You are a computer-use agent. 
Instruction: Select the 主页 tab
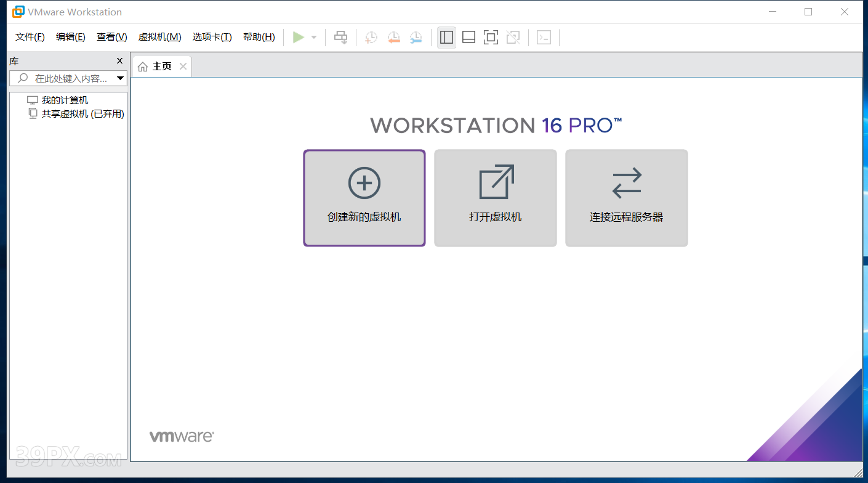pyautogui.click(x=162, y=67)
